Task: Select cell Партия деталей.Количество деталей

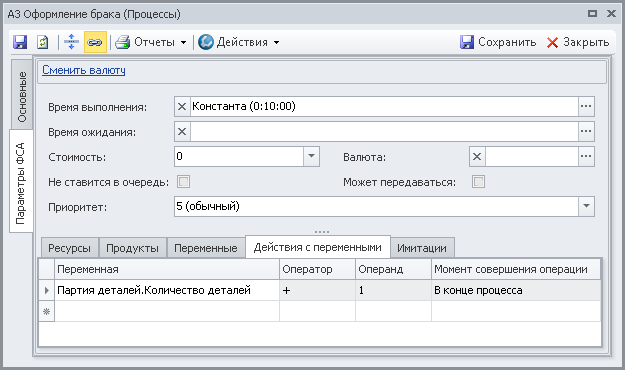Action: coord(167,290)
